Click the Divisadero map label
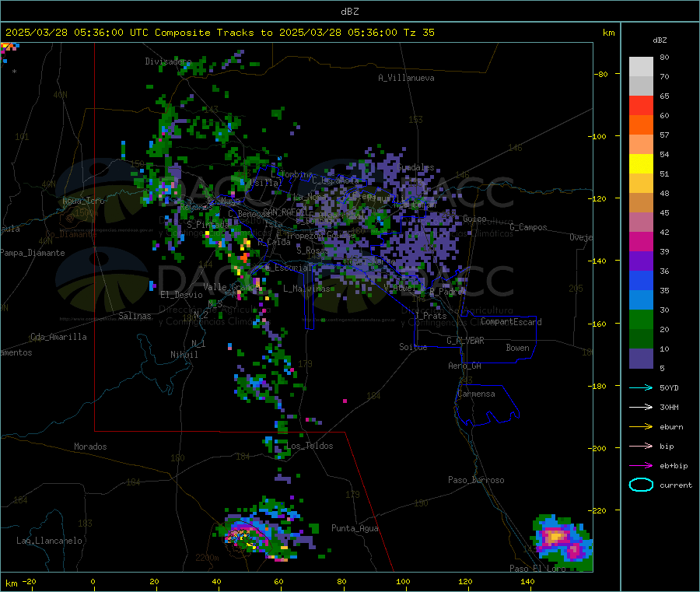Screen dimensions: 700x592 [168, 61]
